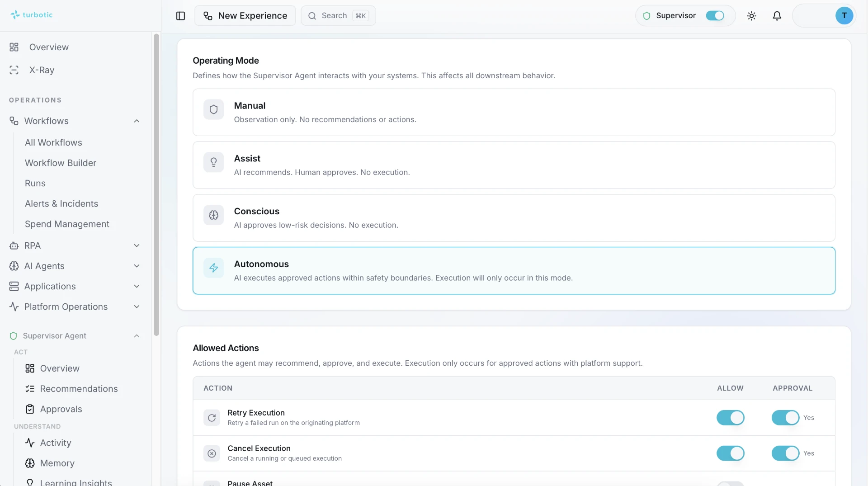Open Workflow Builder in sidebar

[61, 163]
